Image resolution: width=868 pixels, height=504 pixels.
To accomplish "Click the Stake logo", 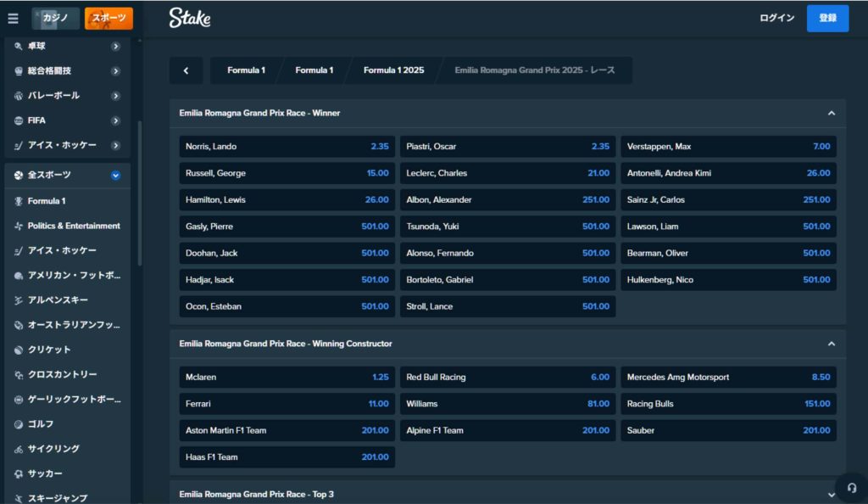I will 190,18.
